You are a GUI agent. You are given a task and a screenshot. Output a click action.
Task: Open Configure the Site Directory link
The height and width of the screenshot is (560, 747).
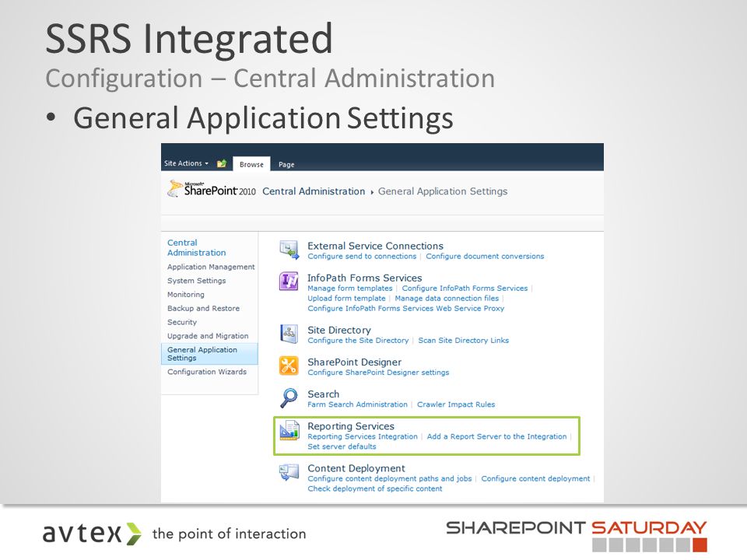(358, 341)
